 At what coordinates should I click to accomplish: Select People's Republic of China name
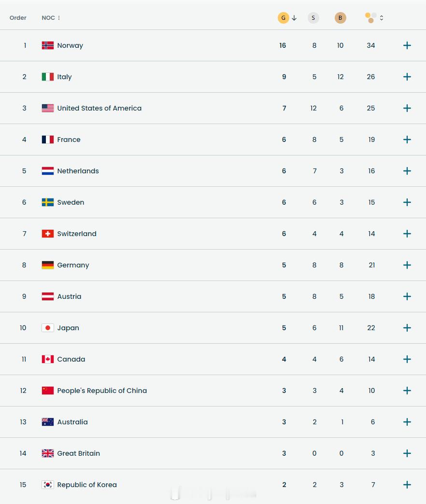point(102,391)
